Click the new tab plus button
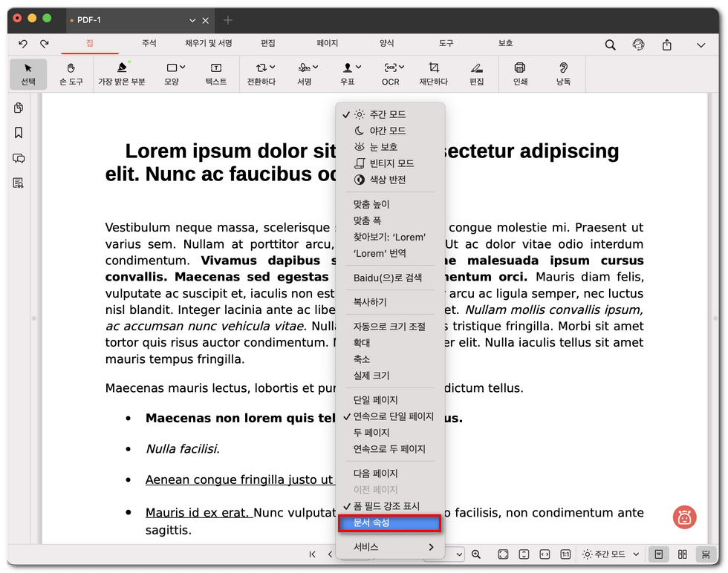The image size is (728, 573). coord(228,20)
